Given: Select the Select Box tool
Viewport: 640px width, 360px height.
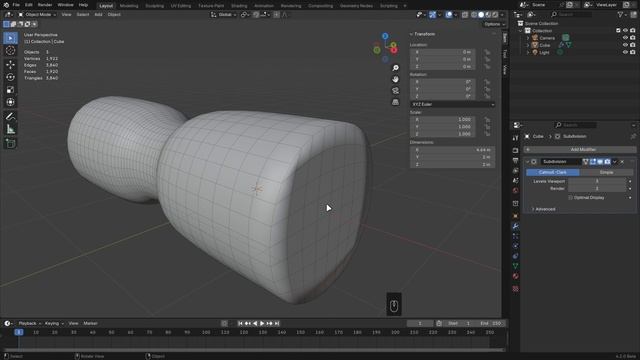Looking at the screenshot, I should coord(10,38).
